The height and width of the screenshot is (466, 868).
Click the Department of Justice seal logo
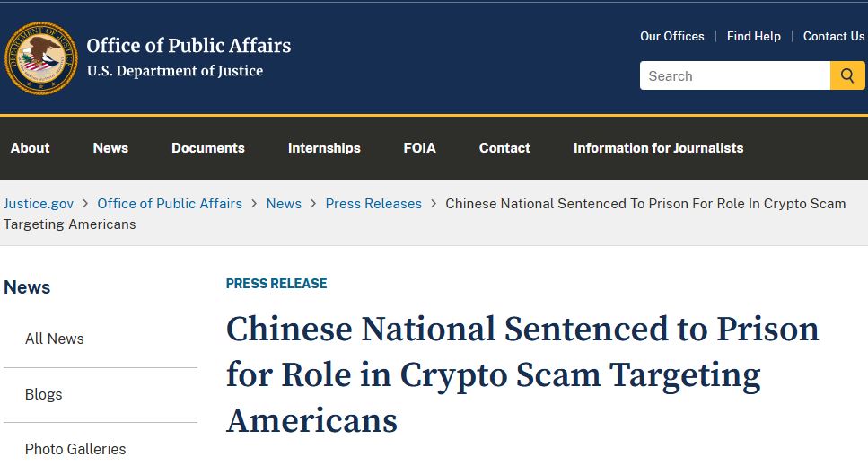click(x=41, y=58)
